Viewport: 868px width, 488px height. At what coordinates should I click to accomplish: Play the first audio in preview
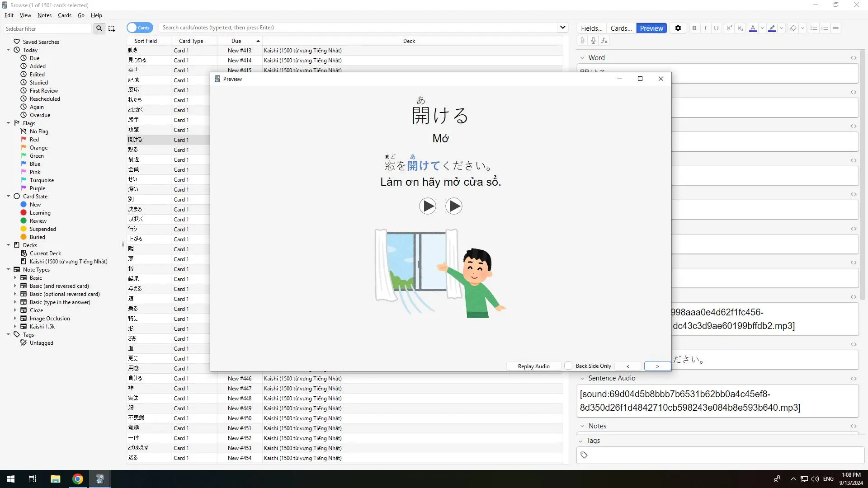click(x=427, y=206)
